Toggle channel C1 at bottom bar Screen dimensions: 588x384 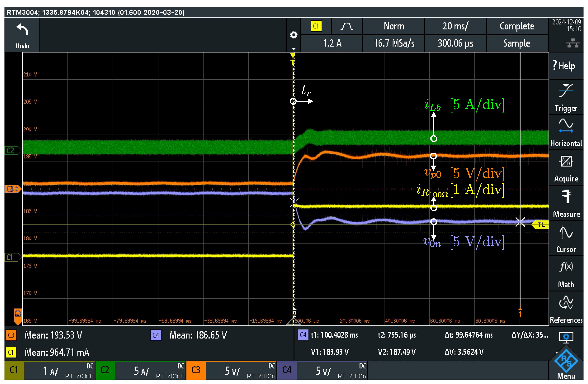click(14, 370)
